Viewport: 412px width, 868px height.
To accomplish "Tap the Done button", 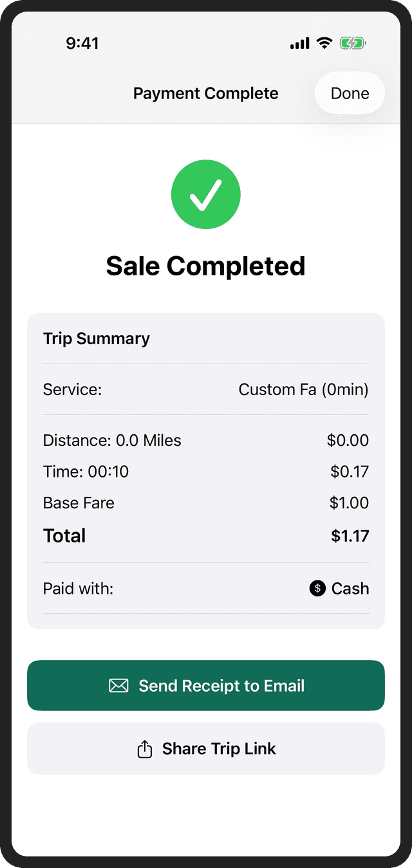I will (349, 93).
